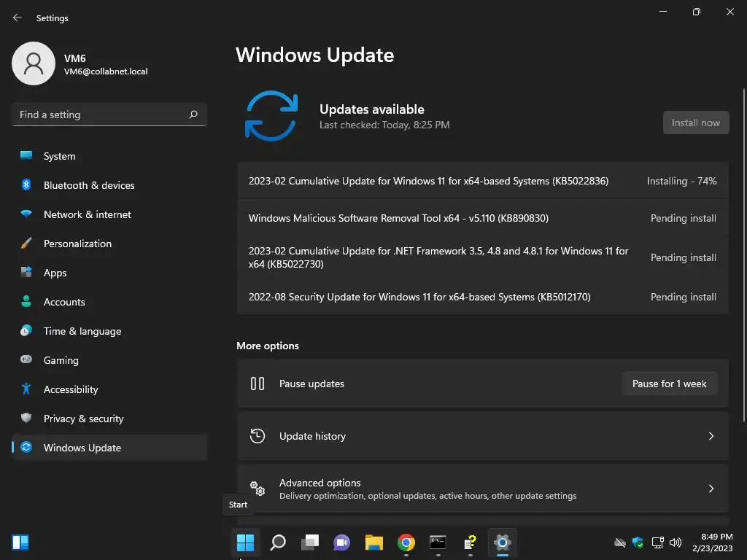Click the Windows Update sync icon in sidebar
The image size is (747, 560).
coord(26,447)
